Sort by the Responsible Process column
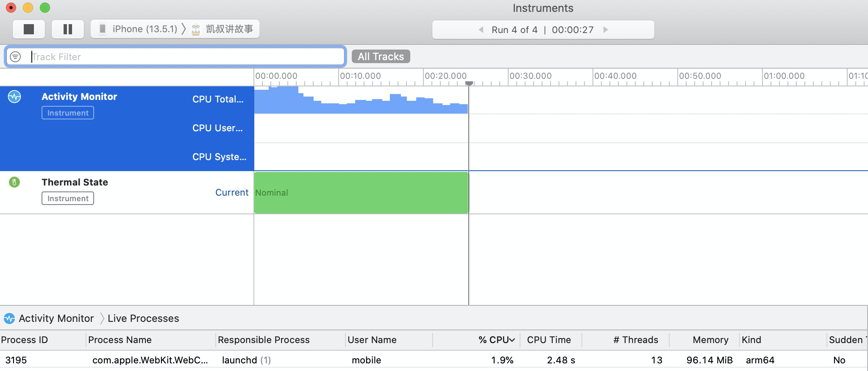 click(x=264, y=340)
